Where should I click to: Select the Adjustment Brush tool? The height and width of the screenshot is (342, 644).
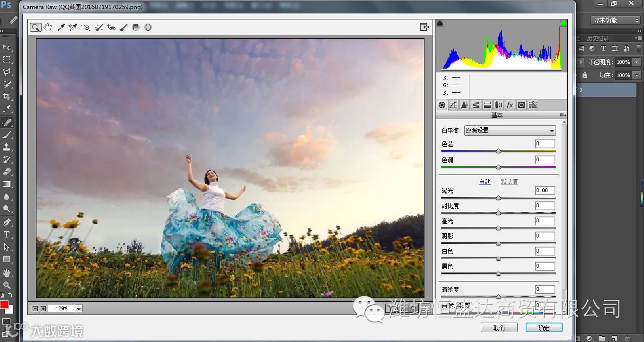coord(124,27)
